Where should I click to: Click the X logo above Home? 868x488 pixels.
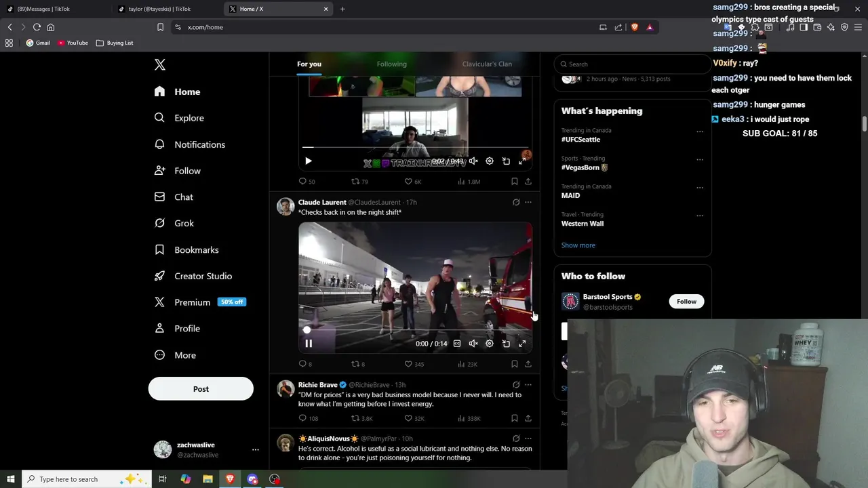tap(160, 64)
